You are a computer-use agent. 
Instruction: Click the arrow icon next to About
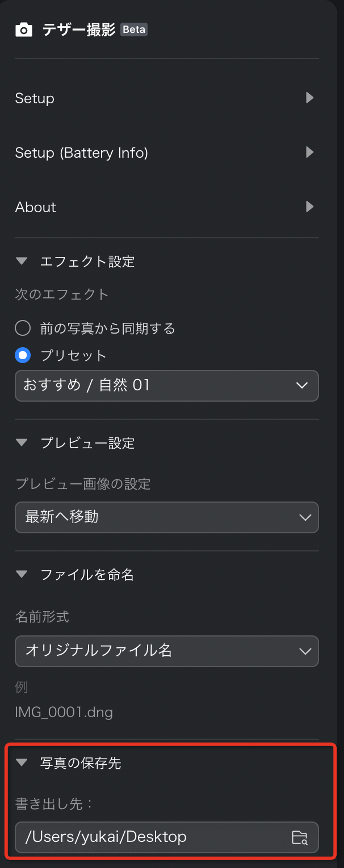(x=309, y=207)
